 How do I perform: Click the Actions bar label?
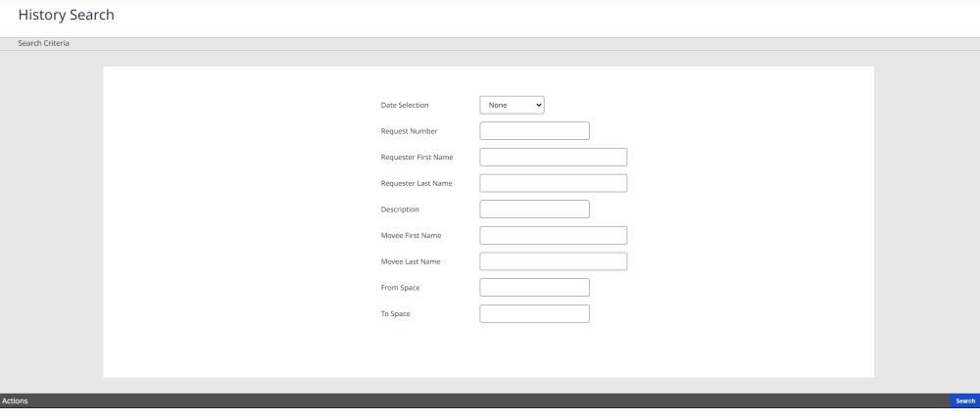tap(15, 400)
